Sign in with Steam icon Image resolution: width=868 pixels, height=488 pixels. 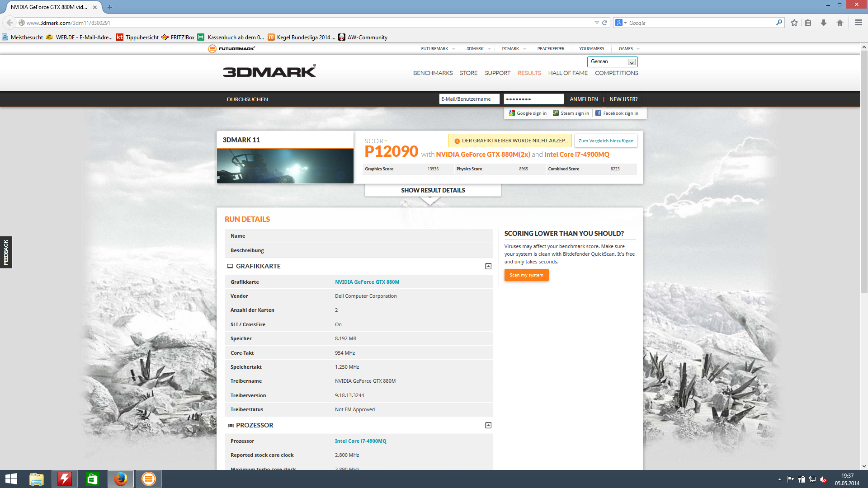click(556, 113)
